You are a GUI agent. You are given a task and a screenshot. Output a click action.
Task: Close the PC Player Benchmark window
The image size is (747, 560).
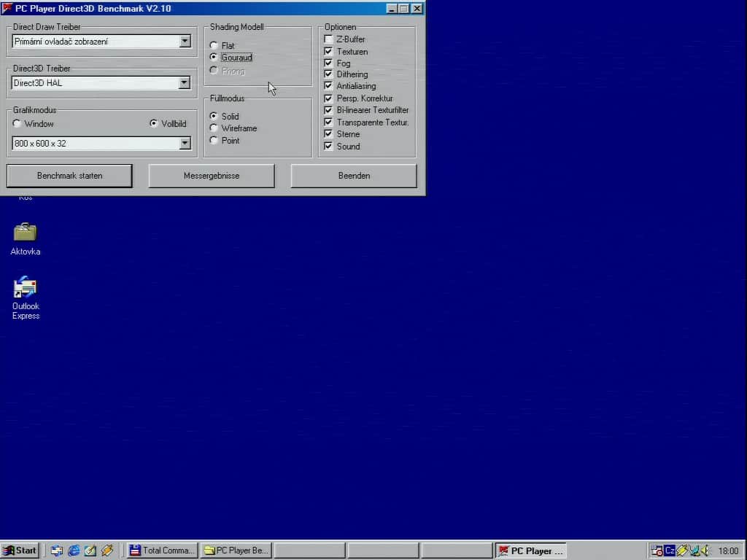pos(417,9)
